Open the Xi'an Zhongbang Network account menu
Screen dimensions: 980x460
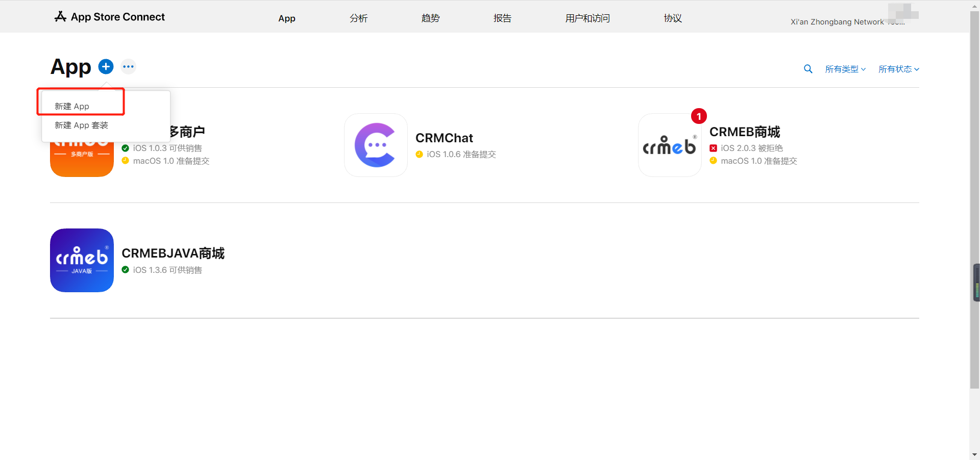(847, 21)
